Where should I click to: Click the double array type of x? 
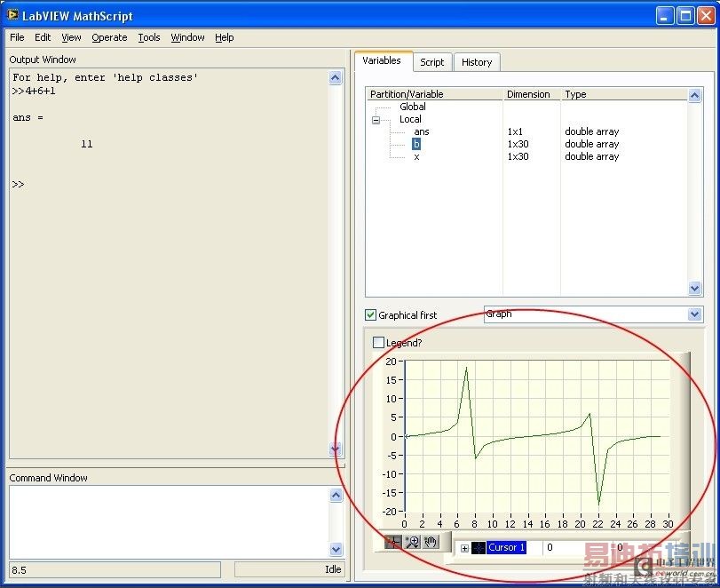click(592, 156)
